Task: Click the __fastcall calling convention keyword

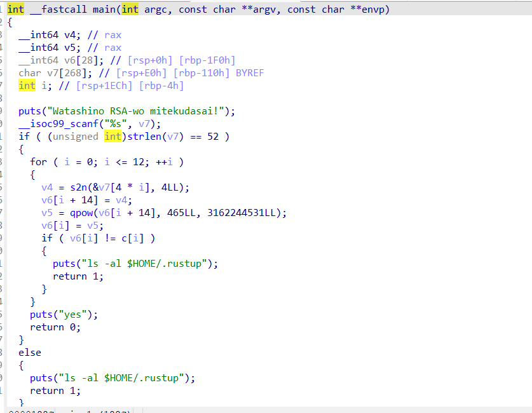Action: coord(58,10)
